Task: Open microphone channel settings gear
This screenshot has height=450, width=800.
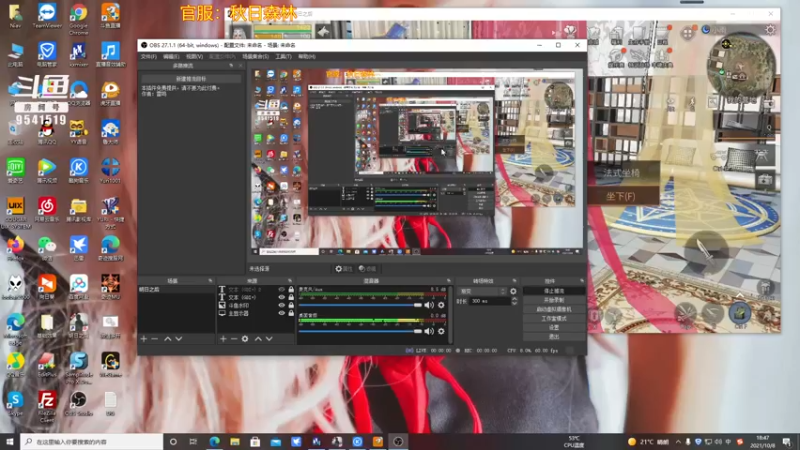Action: point(441,305)
